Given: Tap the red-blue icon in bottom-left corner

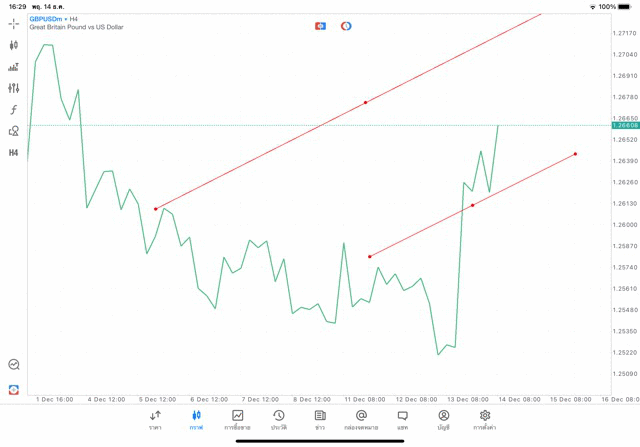Looking at the screenshot, I should pos(14,389).
